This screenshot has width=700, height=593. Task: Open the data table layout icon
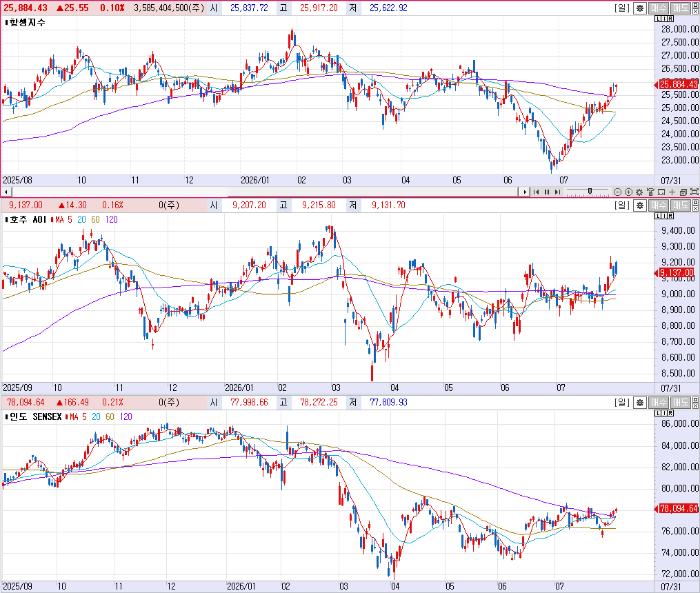[x=661, y=192]
